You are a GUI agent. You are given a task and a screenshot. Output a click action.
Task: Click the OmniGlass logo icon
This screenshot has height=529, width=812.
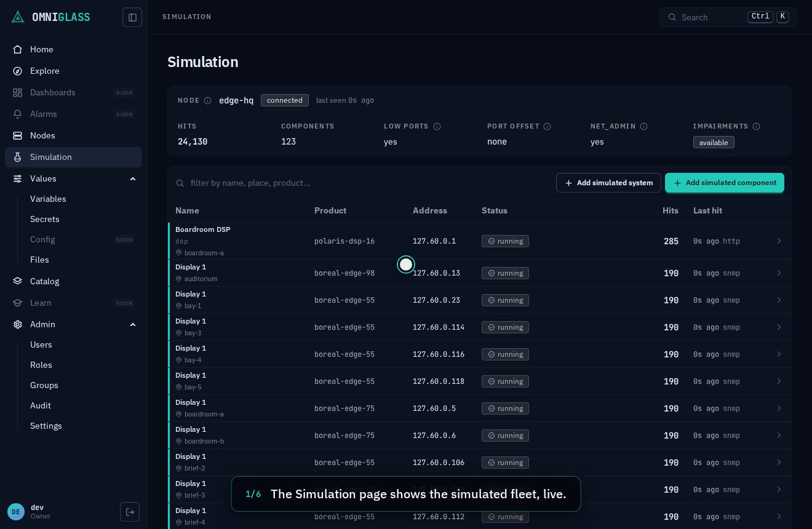[18, 17]
